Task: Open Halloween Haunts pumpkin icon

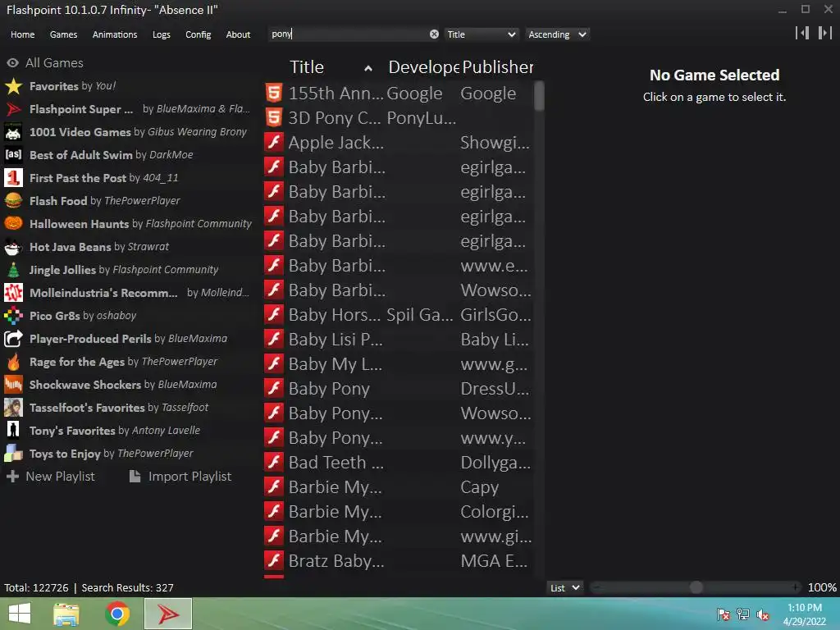Action: click(13, 224)
